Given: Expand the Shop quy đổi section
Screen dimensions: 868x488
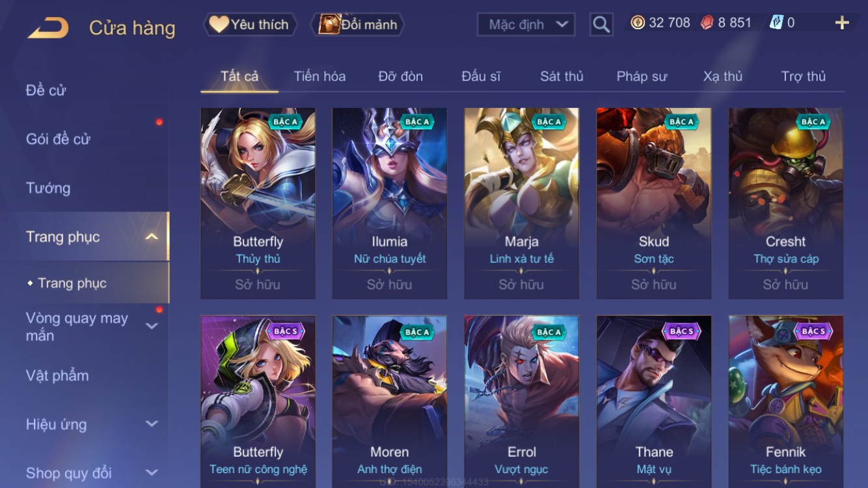Looking at the screenshot, I should pos(152,472).
